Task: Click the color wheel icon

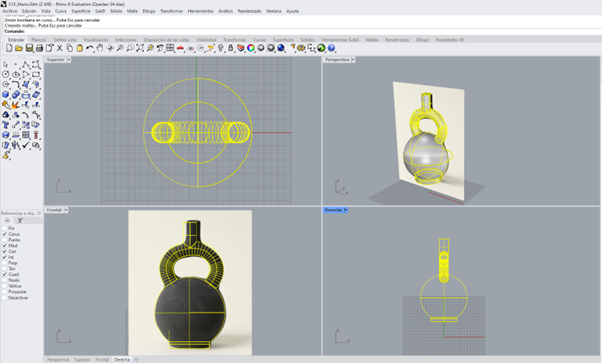Action: pos(251,48)
